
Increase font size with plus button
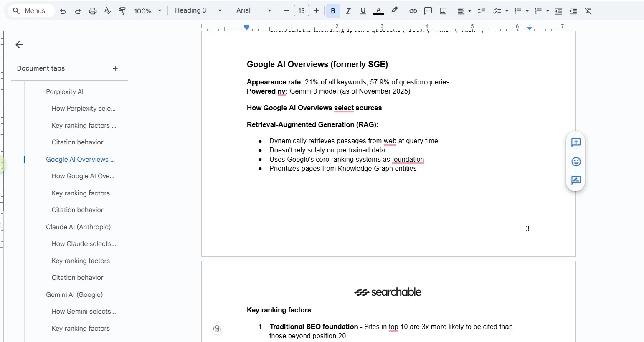pos(316,11)
